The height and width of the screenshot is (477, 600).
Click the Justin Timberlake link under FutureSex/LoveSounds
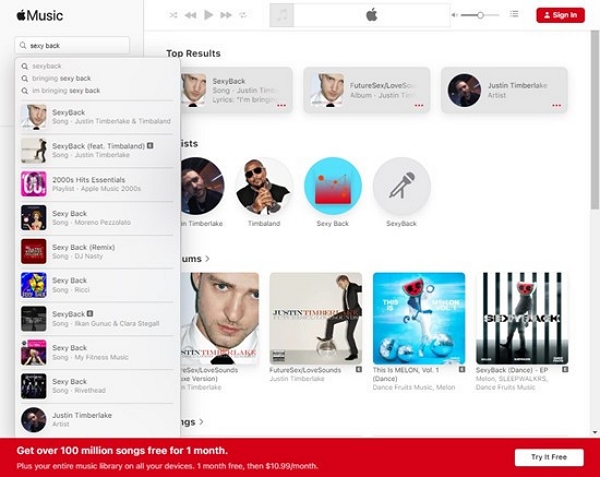point(297,379)
